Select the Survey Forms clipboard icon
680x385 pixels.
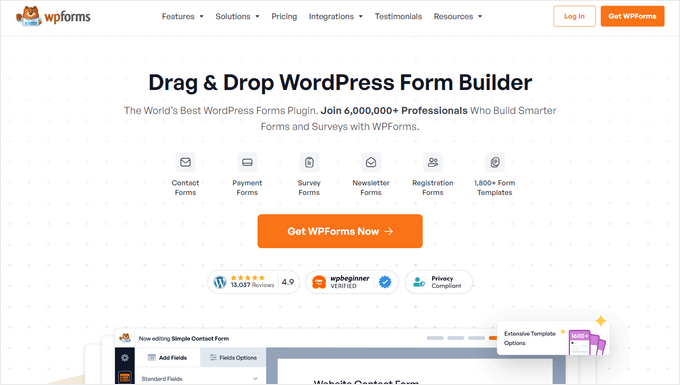coord(309,162)
